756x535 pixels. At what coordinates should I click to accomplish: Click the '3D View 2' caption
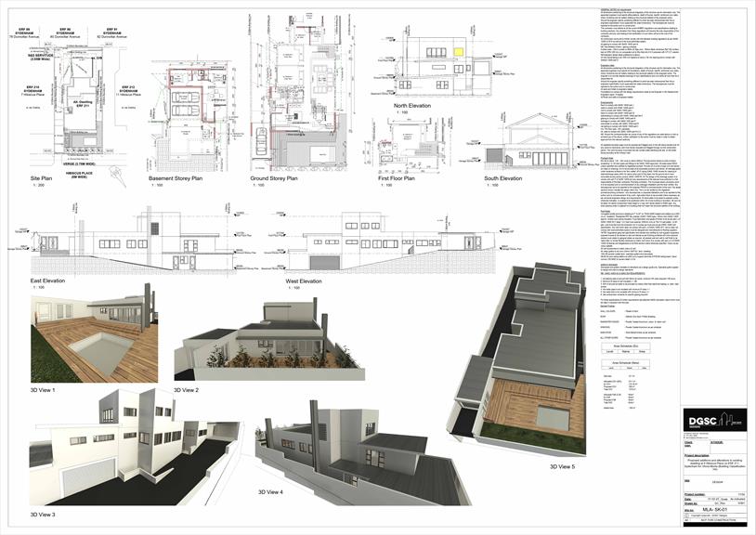tap(186, 390)
